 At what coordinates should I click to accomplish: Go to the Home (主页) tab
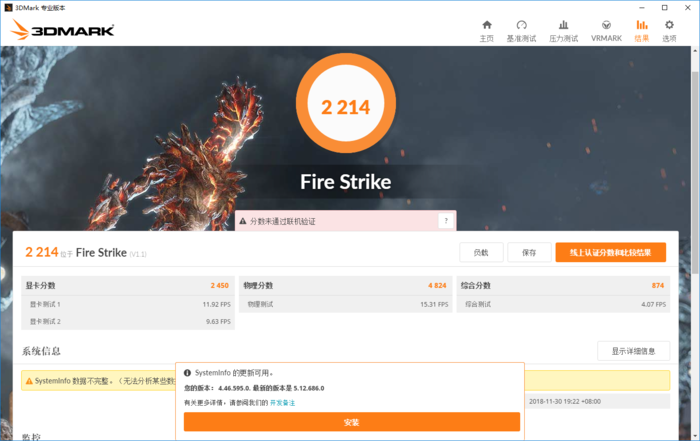487,31
